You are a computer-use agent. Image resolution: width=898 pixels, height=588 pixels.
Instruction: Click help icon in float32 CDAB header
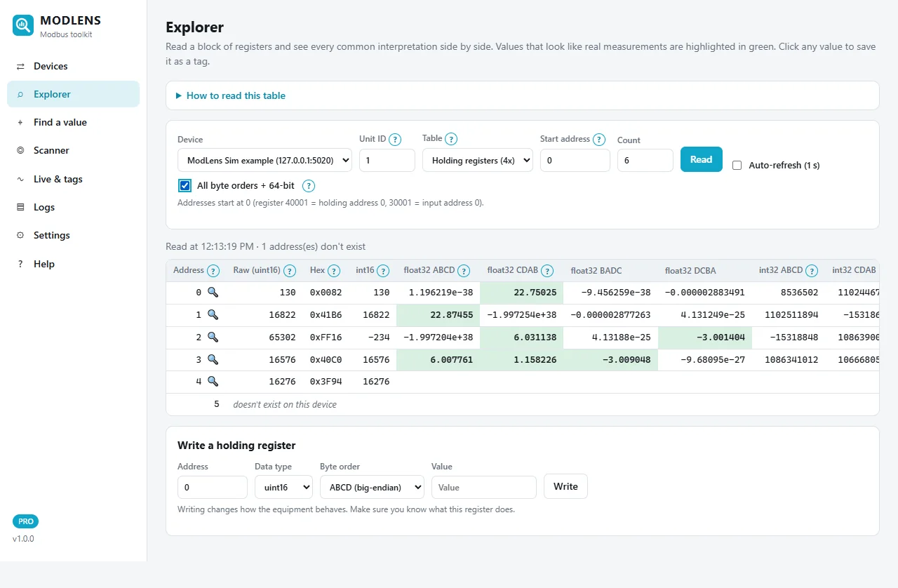pyautogui.click(x=547, y=271)
